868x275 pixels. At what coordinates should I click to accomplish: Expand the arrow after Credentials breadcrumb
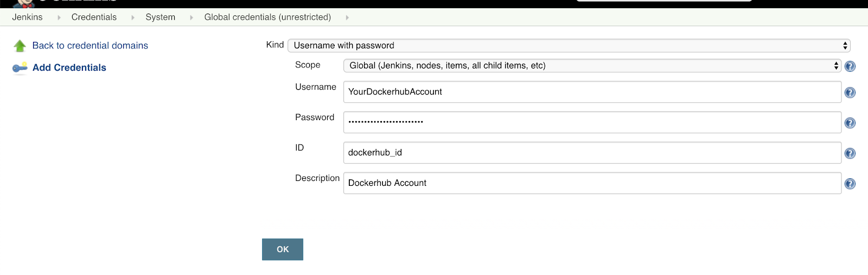pos(133,17)
